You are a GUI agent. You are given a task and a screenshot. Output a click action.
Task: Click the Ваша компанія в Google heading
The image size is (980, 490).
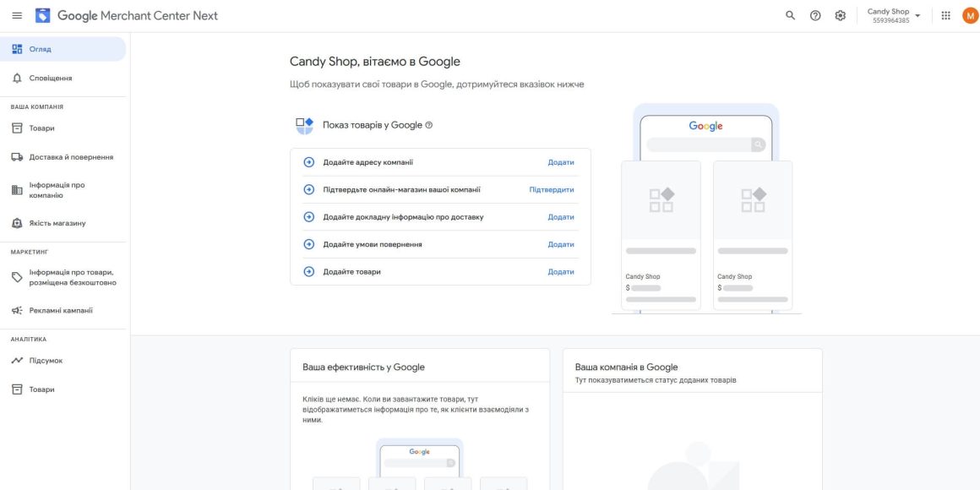click(x=626, y=367)
